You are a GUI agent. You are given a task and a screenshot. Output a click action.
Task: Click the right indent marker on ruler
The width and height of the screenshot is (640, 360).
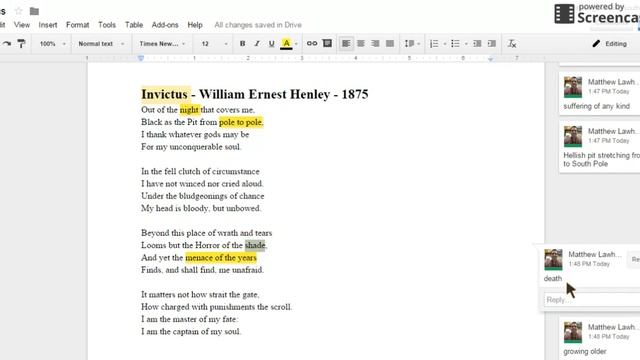click(x=490, y=59)
